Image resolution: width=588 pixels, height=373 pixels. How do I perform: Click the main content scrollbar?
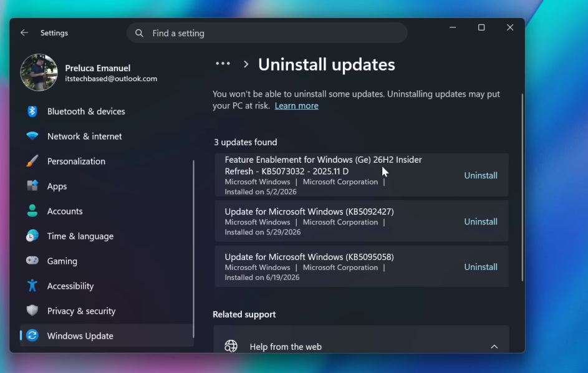[522, 187]
